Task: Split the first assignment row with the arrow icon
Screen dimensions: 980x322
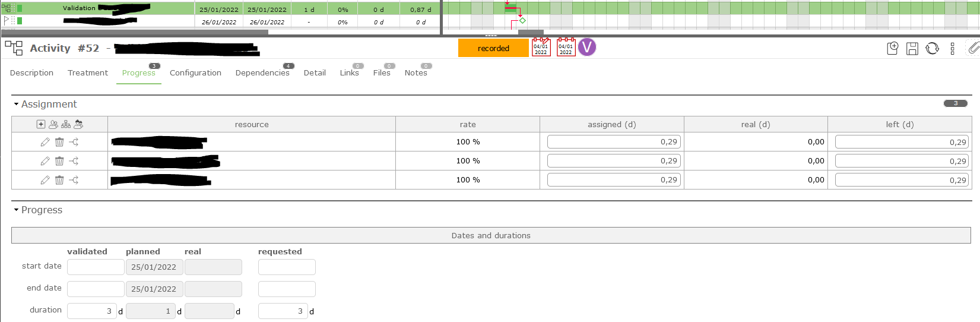Action: [74, 142]
